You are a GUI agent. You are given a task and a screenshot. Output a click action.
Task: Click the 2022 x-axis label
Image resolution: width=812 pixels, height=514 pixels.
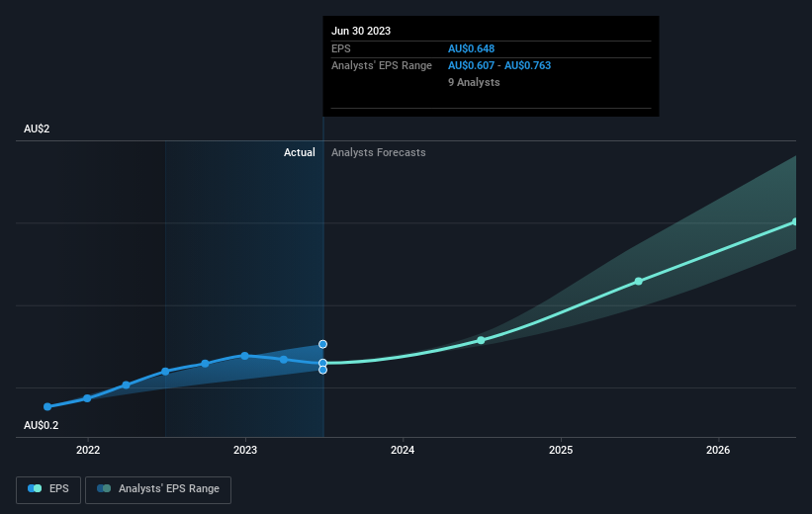pyautogui.click(x=88, y=450)
